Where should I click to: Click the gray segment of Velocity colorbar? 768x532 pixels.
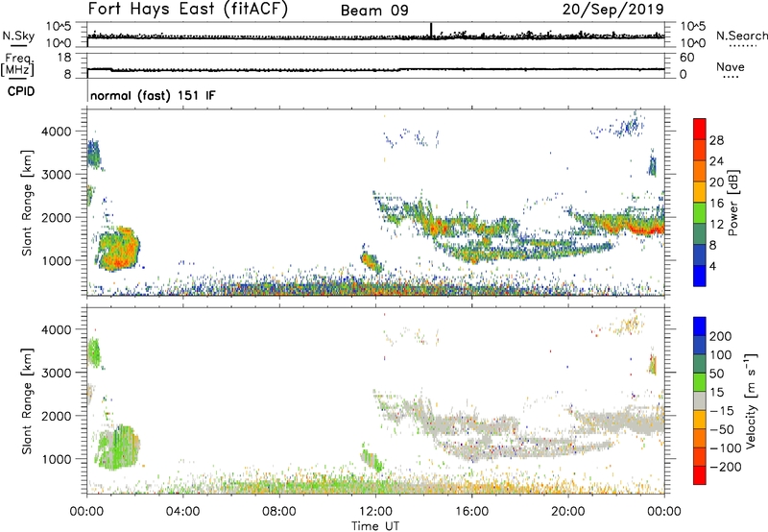(x=700, y=400)
